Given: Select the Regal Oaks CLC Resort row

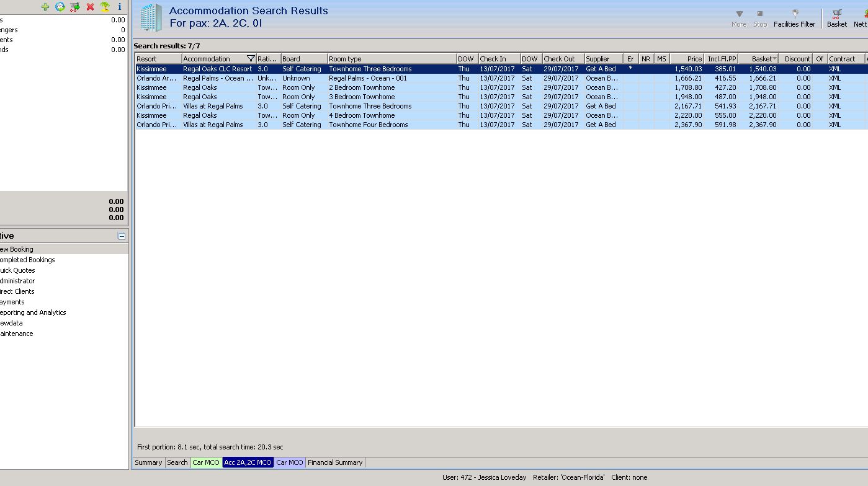Looking at the screenshot, I should 501,69.
